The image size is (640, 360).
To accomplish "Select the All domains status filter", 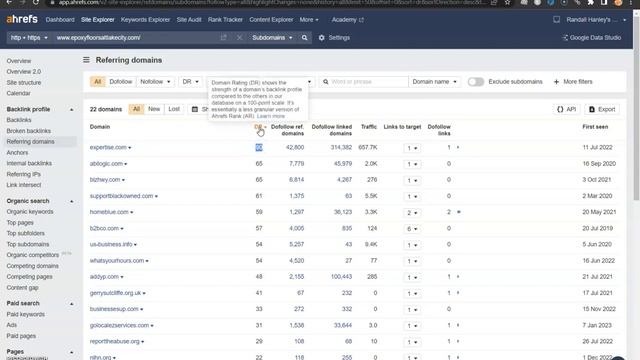I will (136, 109).
